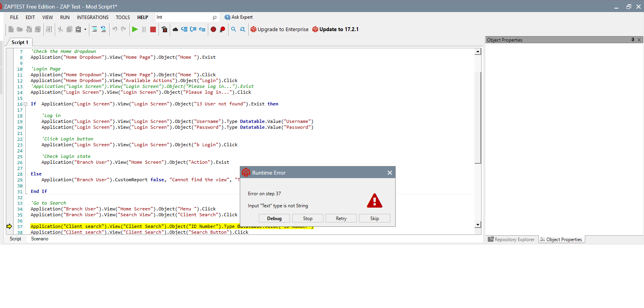
Task: Click the Redo arrow icon
Action: [x=123, y=29]
